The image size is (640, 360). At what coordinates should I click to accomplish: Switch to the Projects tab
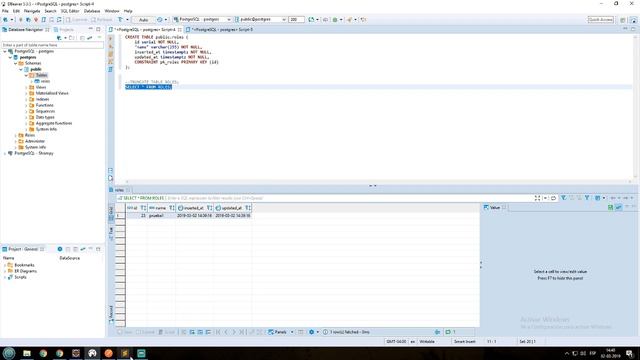coord(64,30)
